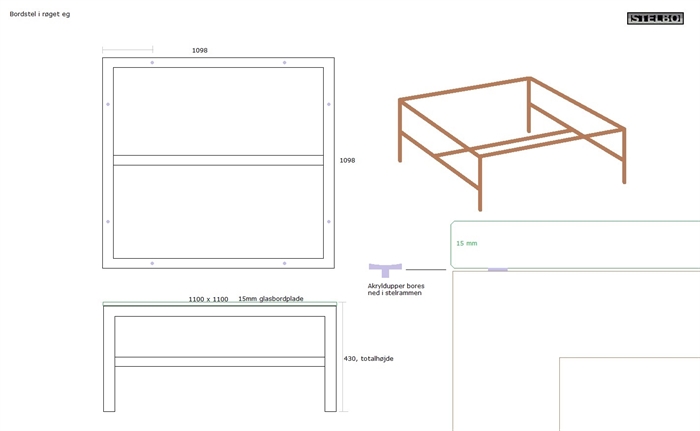Click the 'Akryldupper bores ned i stelrammen' note
The height and width of the screenshot is (431, 700).
[396, 289]
